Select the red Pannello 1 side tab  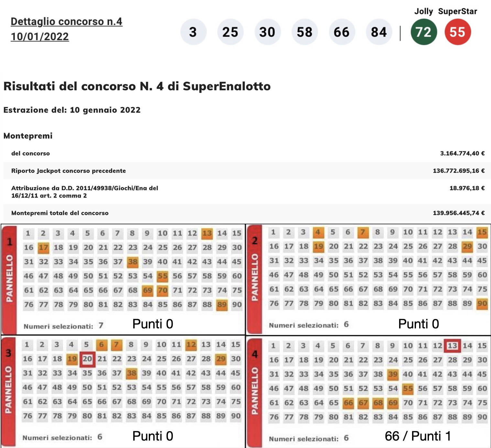point(9,280)
